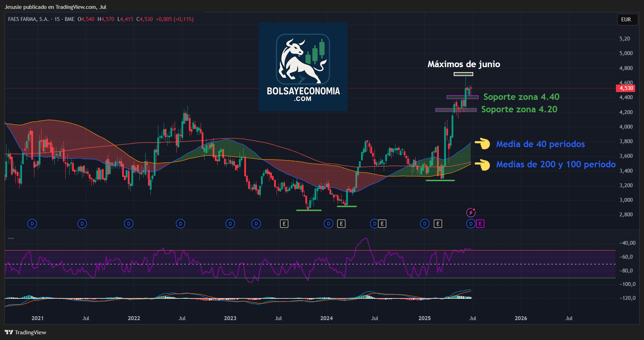Viewport: 644px width, 340px height.
Task: Click the TradingView logo at bottom left
Action: pos(25,332)
